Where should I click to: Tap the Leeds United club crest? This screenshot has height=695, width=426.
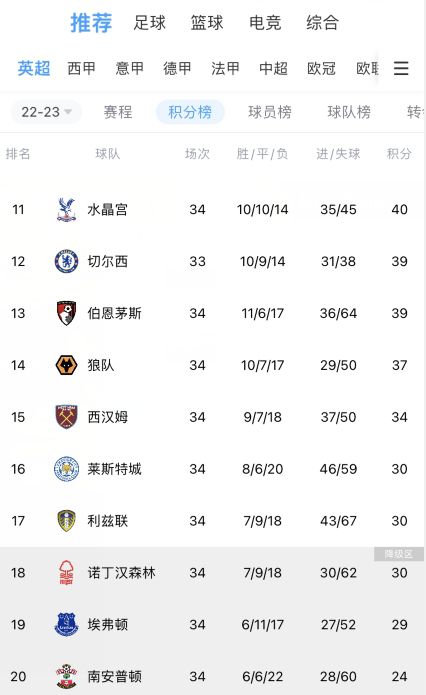coord(66,521)
